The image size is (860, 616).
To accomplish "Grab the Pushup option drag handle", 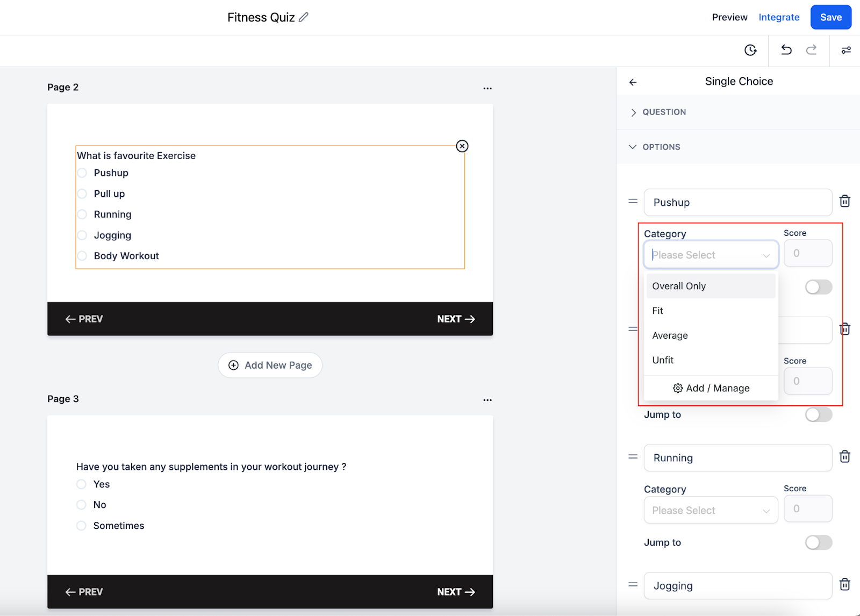I will click(x=633, y=201).
